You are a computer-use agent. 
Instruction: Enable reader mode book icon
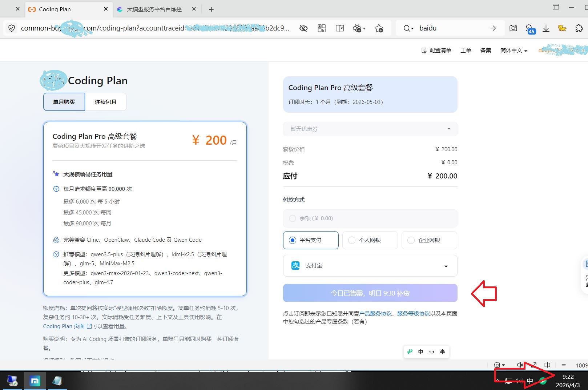click(x=340, y=28)
